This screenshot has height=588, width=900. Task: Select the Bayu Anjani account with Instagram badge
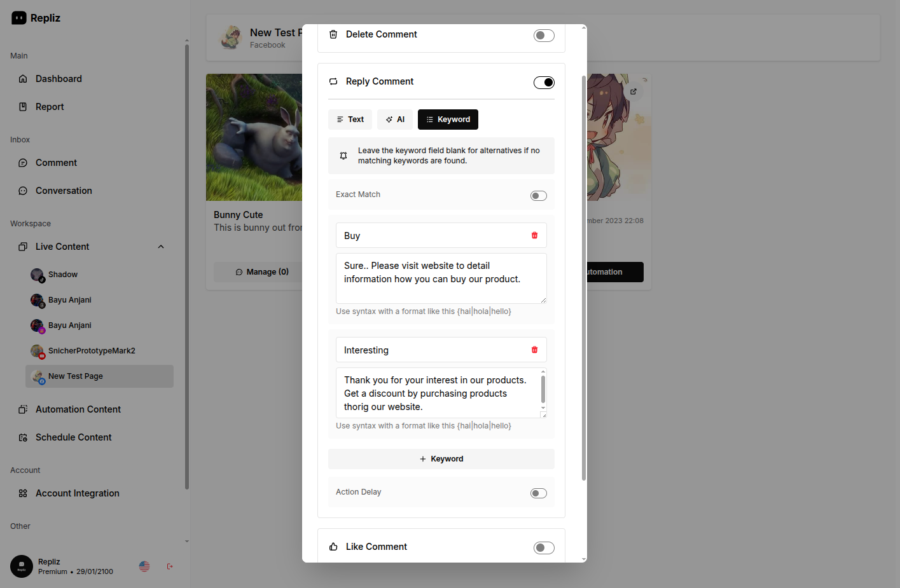(x=38, y=325)
